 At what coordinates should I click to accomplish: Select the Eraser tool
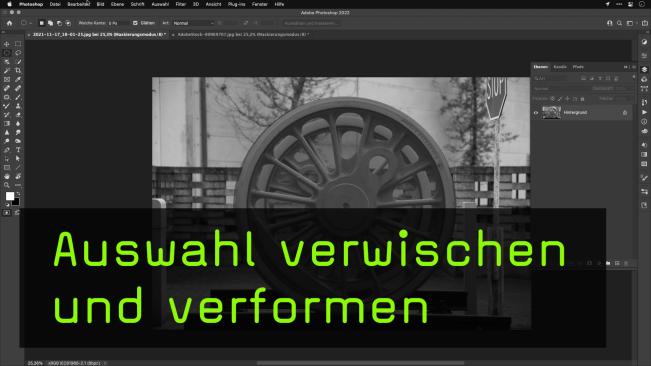(18, 115)
